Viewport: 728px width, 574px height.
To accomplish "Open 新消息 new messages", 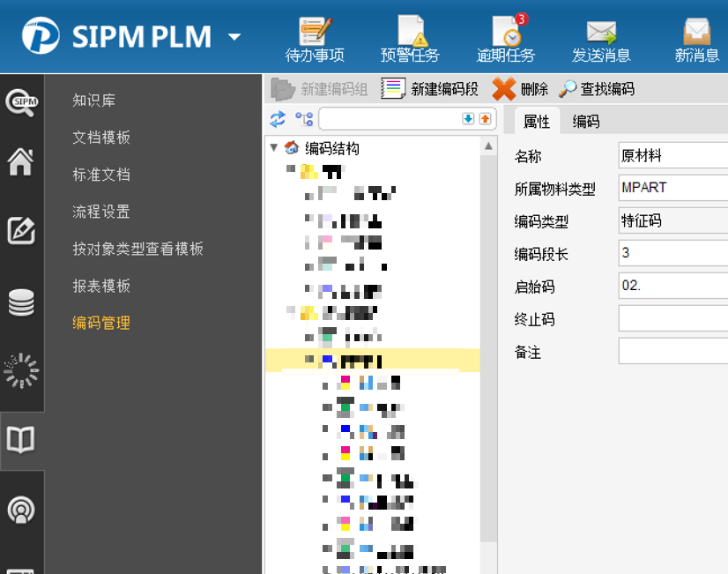I will click(697, 41).
